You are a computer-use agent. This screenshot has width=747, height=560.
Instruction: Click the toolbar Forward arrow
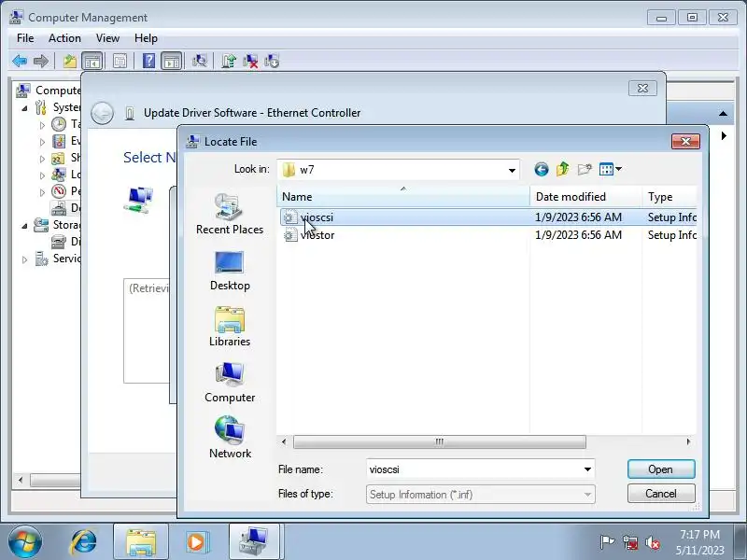tap(41, 61)
